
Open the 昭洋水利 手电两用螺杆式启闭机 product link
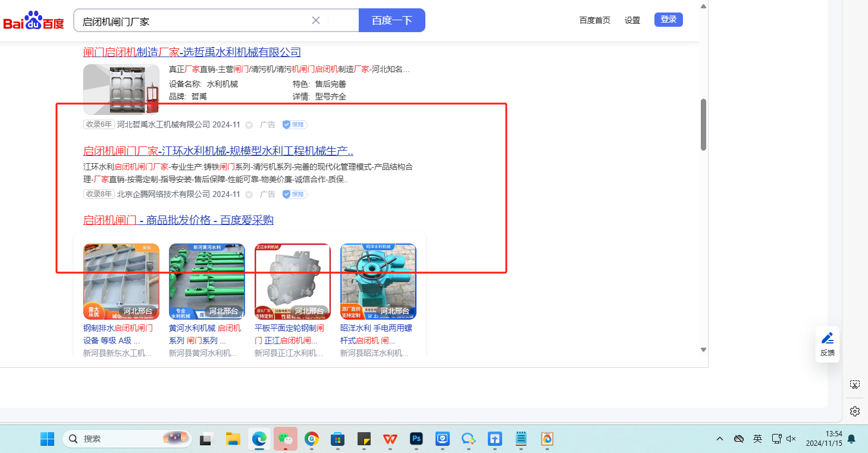pyautogui.click(x=376, y=335)
